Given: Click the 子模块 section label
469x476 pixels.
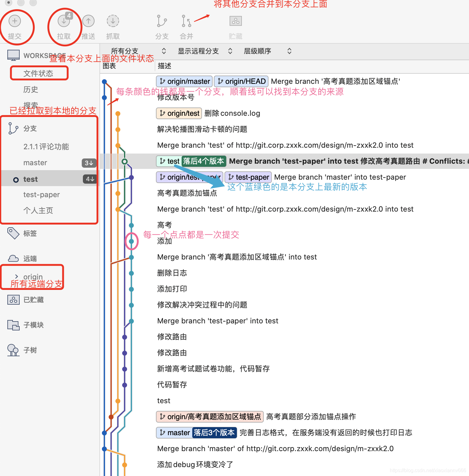Looking at the screenshot, I should [33, 325].
